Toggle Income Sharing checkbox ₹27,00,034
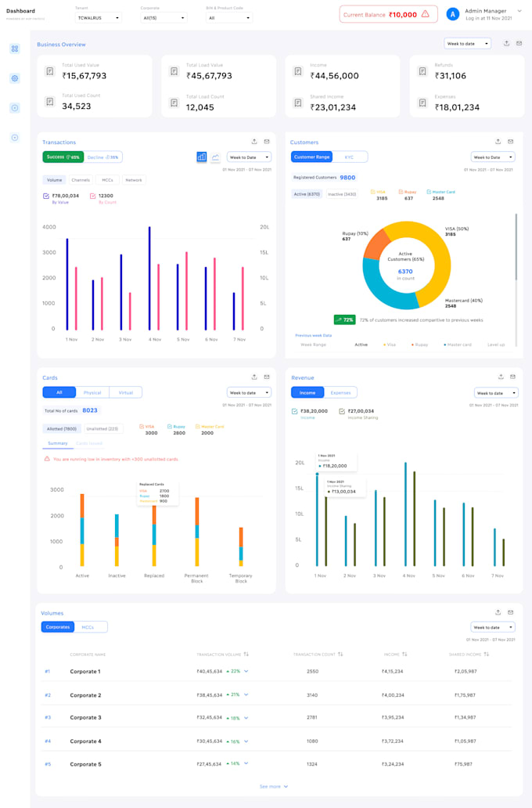The height and width of the screenshot is (808, 532). 342,411
